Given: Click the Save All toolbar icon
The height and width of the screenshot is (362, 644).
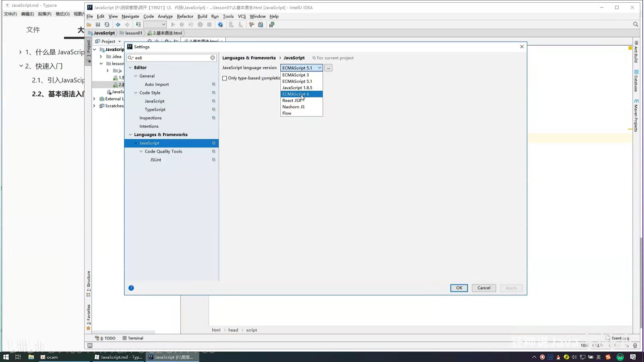Looking at the screenshot, I should coord(98,24).
